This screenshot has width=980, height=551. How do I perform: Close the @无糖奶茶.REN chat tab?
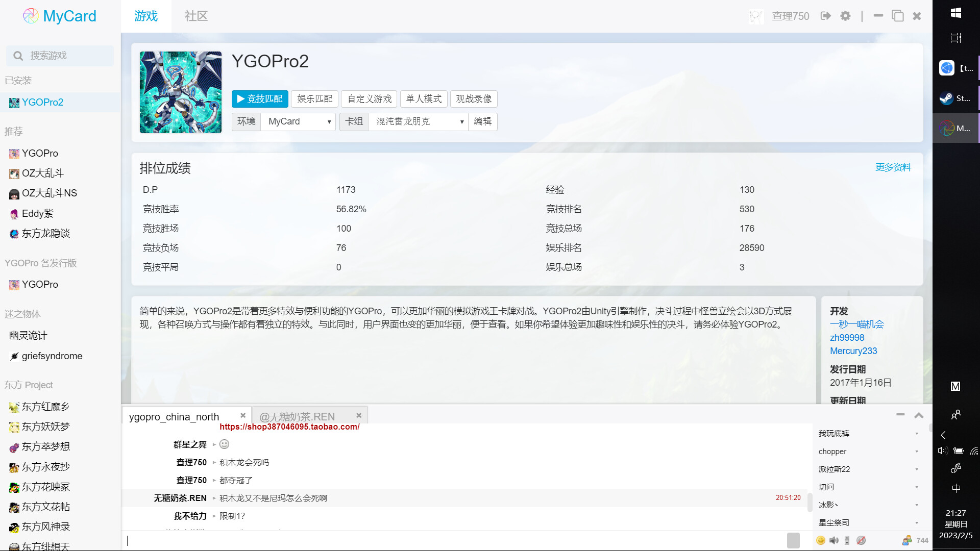(359, 415)
